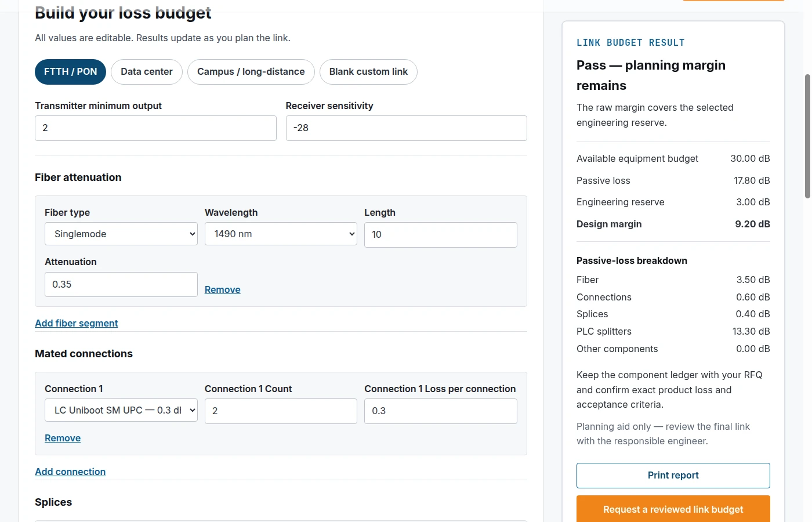Click the Passive loss value 17.80 dB
The width and height of the screenshot is (812, 522).
point(752,180)
